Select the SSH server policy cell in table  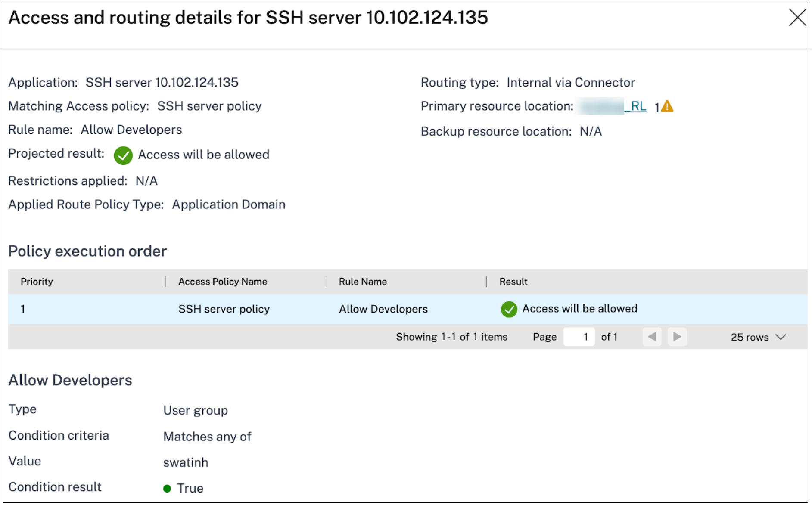click(224, 309)
